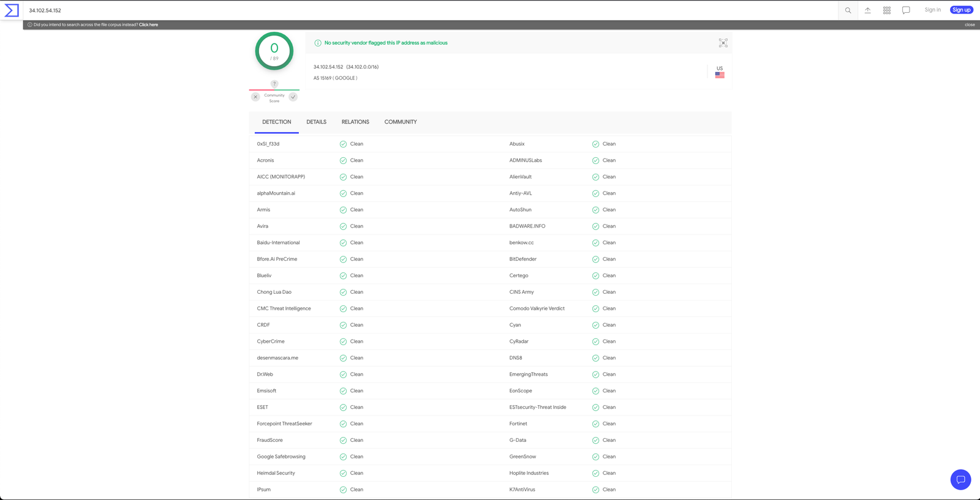Click the ADMINUSLabs vendor name
The width and height of the screenshot is (980, 500).
[526, 160]
